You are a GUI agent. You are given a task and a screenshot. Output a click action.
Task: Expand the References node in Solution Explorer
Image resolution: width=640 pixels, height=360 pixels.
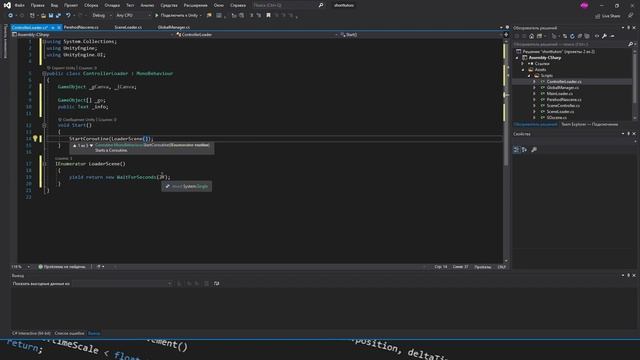click(523, 64)
